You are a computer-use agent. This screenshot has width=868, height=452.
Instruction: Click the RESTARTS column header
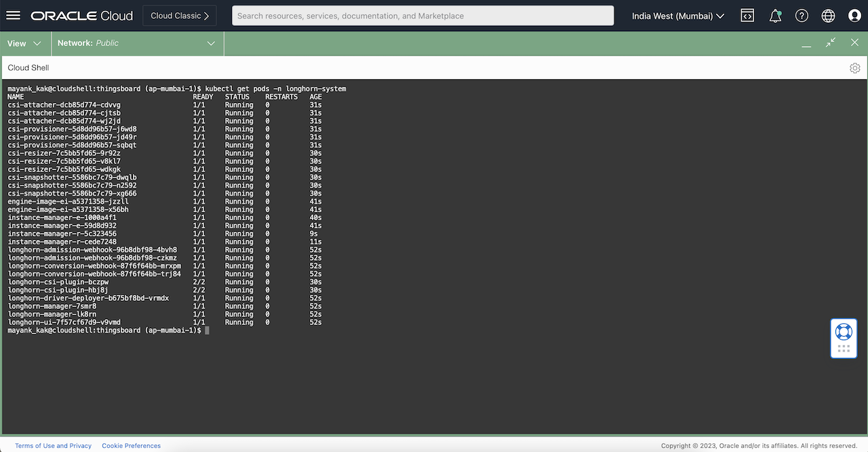click(x=281, y=97)
